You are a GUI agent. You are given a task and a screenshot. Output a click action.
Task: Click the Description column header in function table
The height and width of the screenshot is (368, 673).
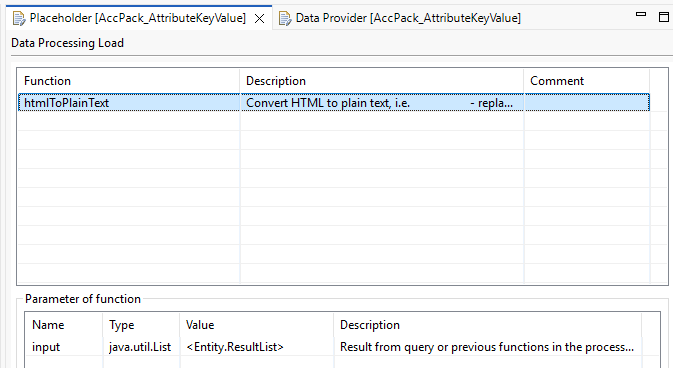[x=382, y=81]
